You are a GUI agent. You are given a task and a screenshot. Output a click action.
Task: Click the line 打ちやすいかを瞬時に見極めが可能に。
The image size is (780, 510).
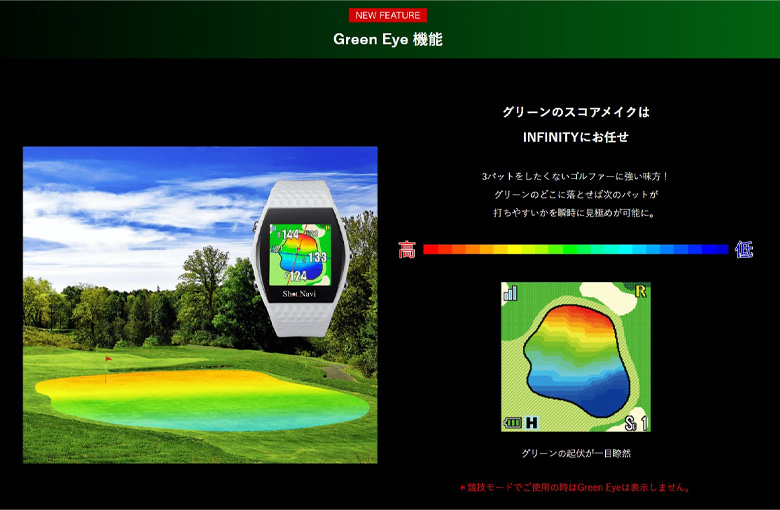click(x=575, y=213)
